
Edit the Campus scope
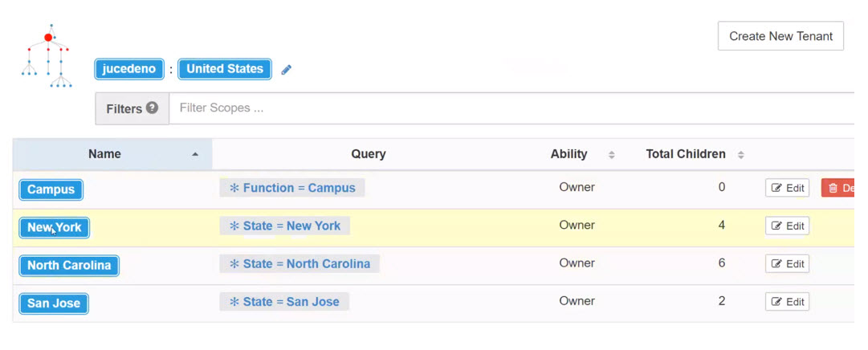(787, 188)
